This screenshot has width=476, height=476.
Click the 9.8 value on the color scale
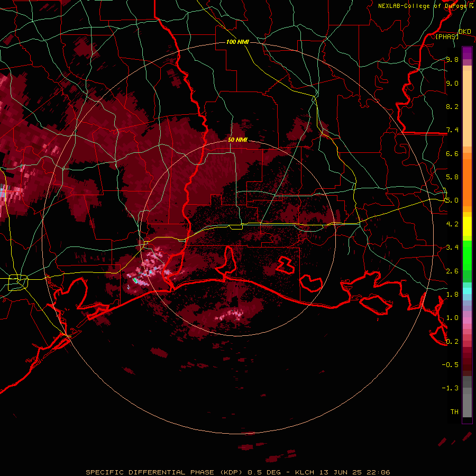click(x=452, y=59)
